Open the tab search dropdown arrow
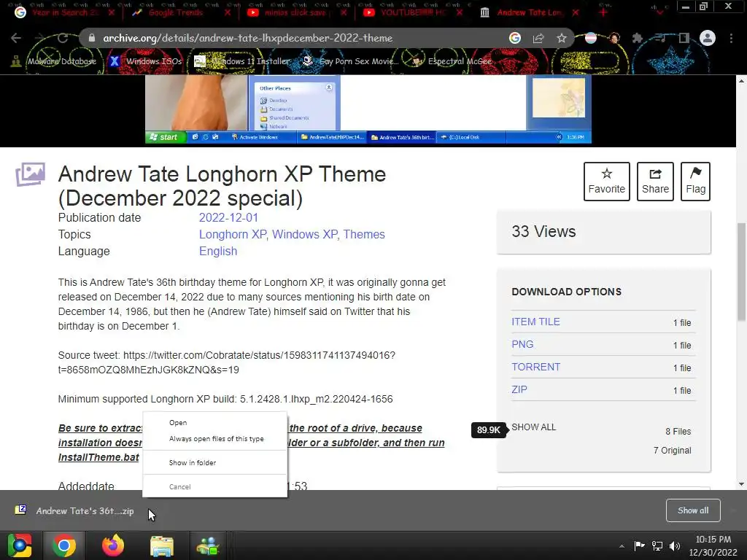Viewport: 747px width, 560px height. pos(659,13)
